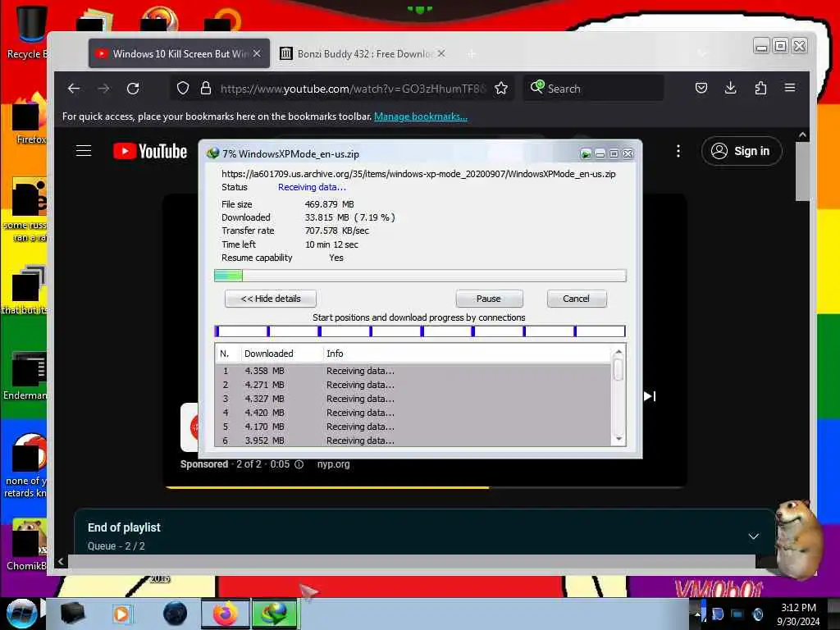Select connection row with 4.358 MB

click(x=413, y=371)
